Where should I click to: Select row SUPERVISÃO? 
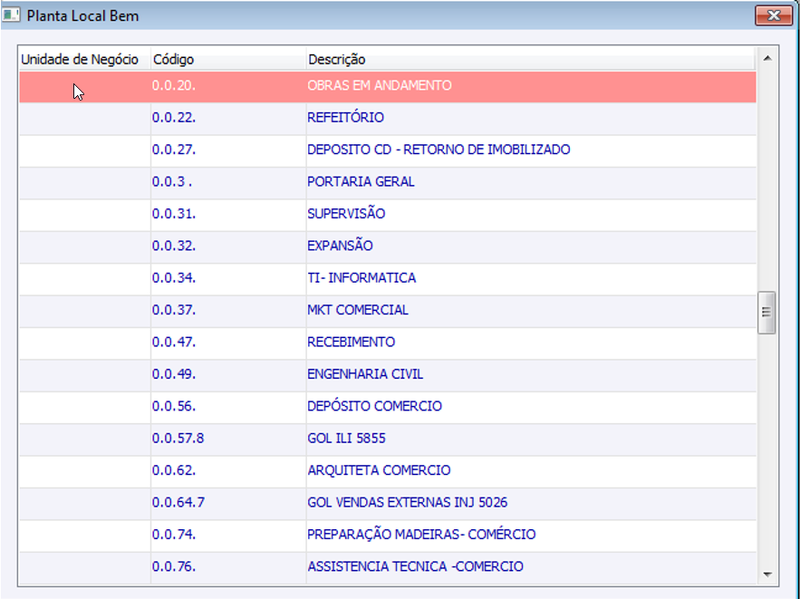[388, 214]
